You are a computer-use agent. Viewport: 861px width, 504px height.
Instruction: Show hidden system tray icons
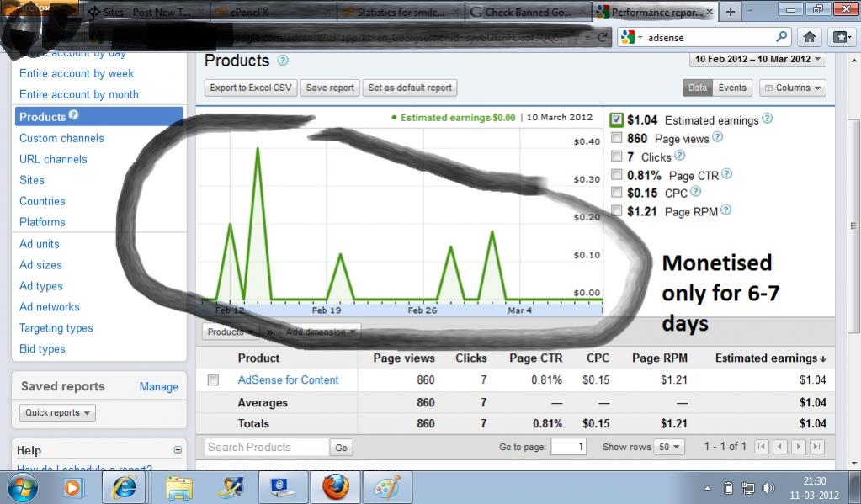tap(707, 488)
